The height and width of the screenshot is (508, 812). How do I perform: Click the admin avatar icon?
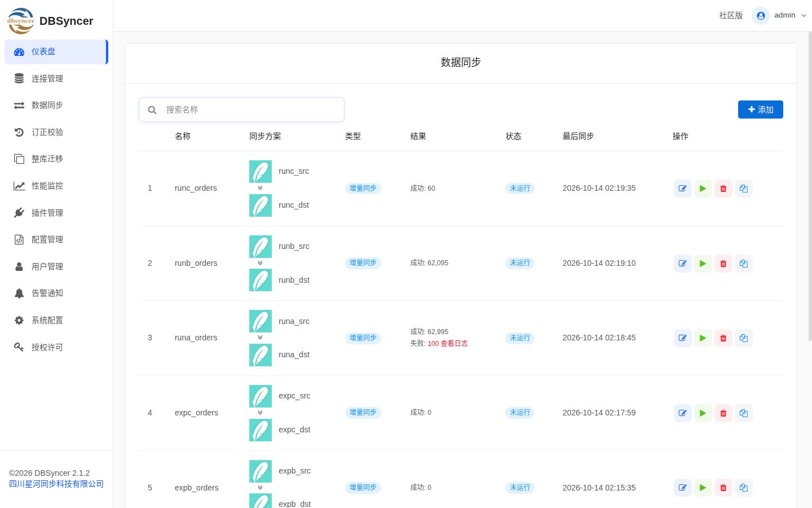(761, 16)
